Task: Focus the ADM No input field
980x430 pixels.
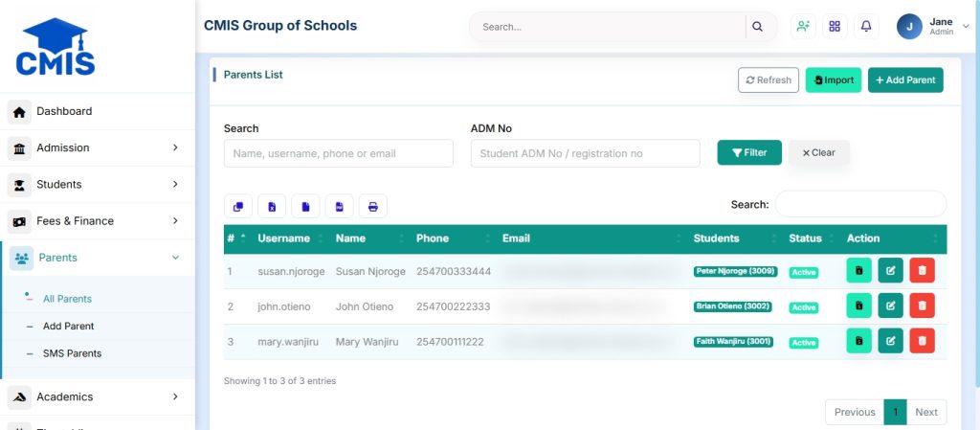Action: click(585, 153)
